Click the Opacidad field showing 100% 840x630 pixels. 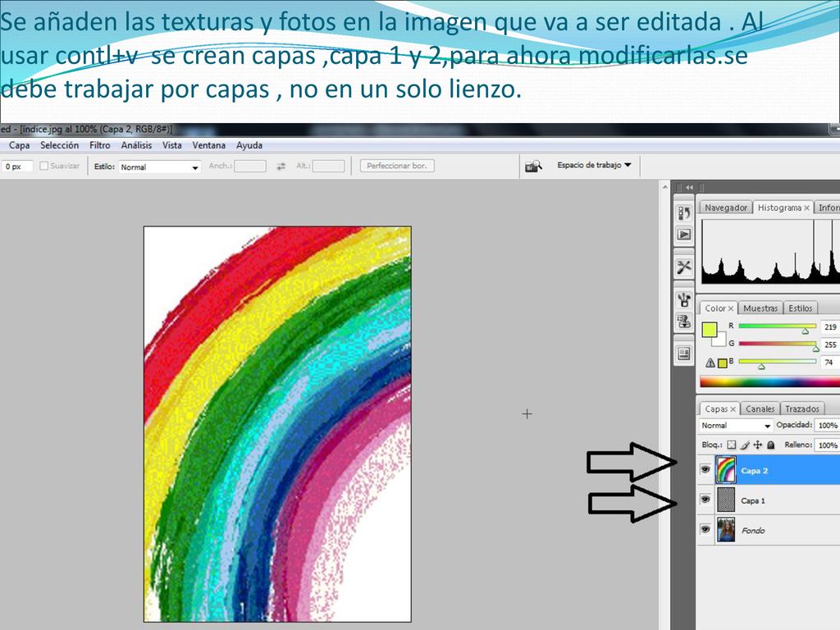click(828, 426)
